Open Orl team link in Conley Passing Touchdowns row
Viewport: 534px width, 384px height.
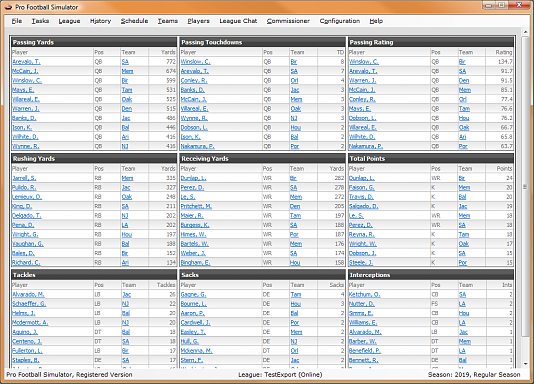(x=294, y=81)
